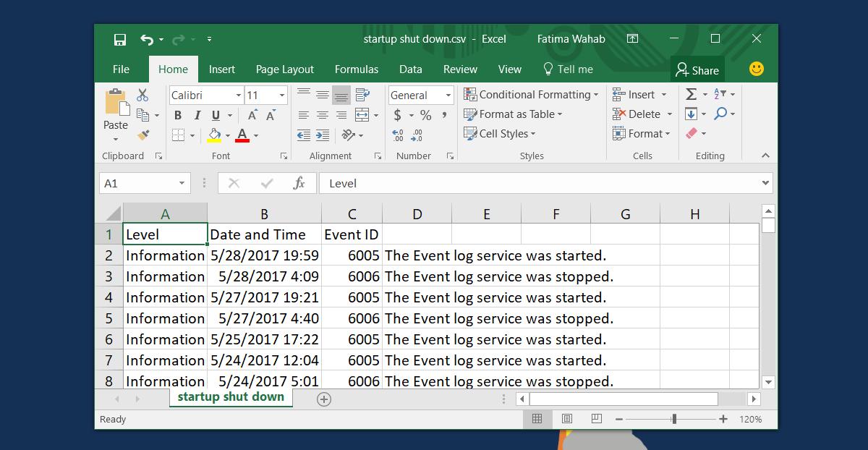Expand Format as Table menu
Viewport: 868px width, 450px height.
[x=514, y=114]
